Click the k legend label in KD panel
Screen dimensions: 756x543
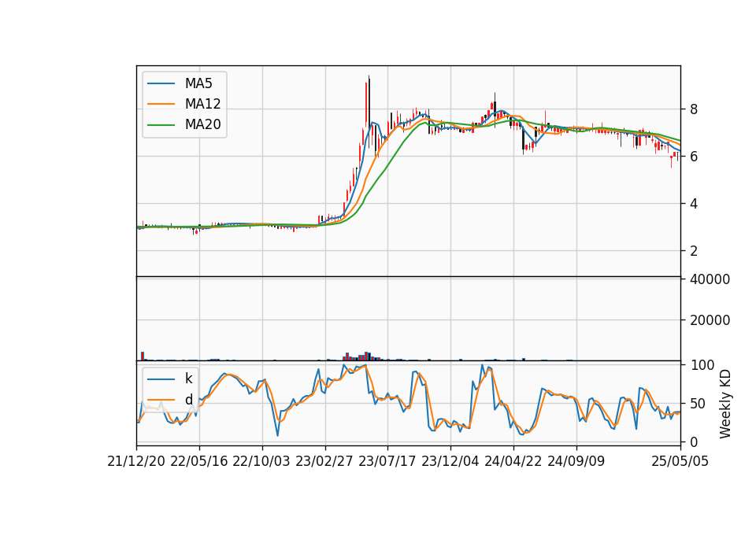pyautogui.click(x=188, y=379)
